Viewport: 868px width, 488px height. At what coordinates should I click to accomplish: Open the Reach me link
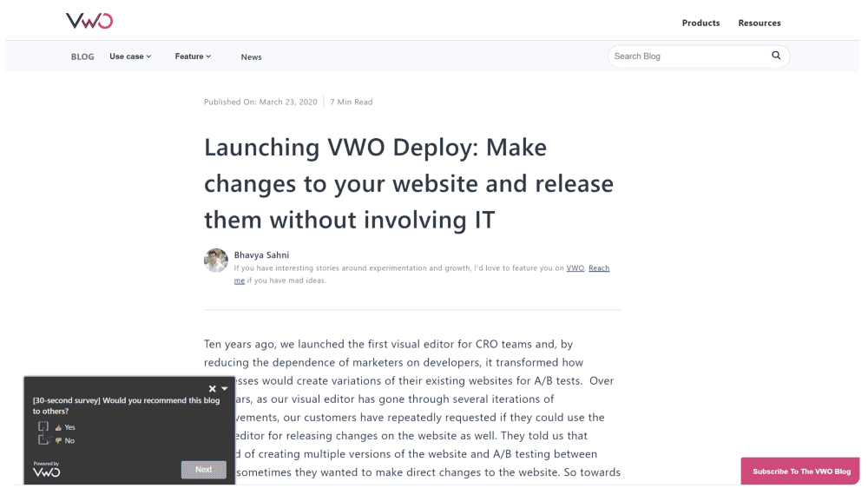[598, 268]
